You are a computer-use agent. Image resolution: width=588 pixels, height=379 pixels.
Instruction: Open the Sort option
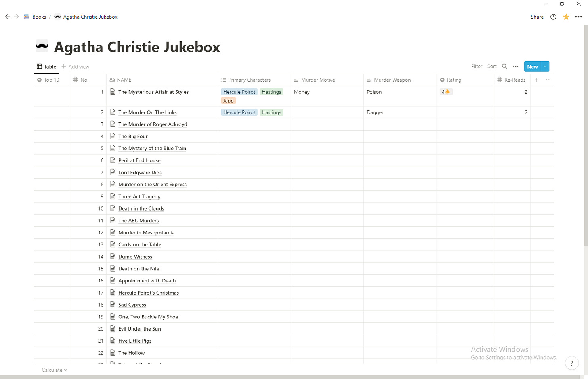pyautogui.click(x=492, y=66)
